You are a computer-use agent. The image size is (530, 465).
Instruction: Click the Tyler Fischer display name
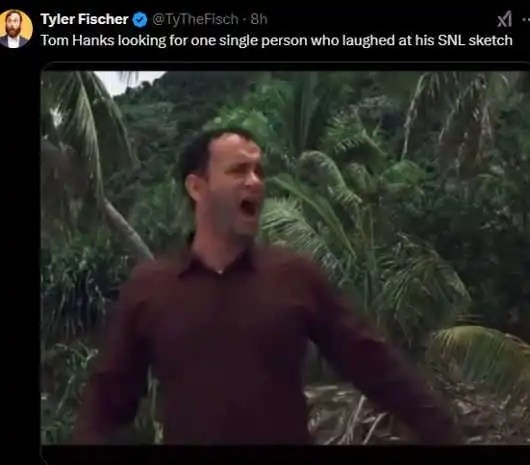[85, 19]
